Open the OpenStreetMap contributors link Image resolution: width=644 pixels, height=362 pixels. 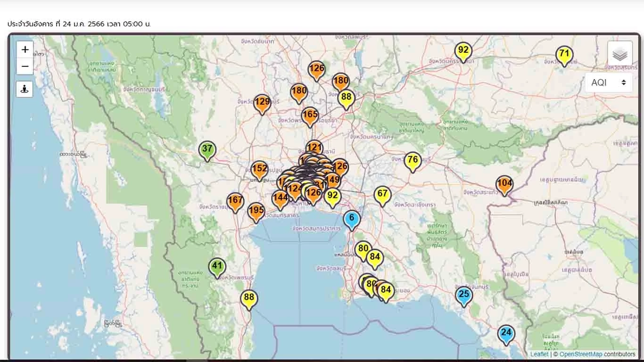point(580,354)
